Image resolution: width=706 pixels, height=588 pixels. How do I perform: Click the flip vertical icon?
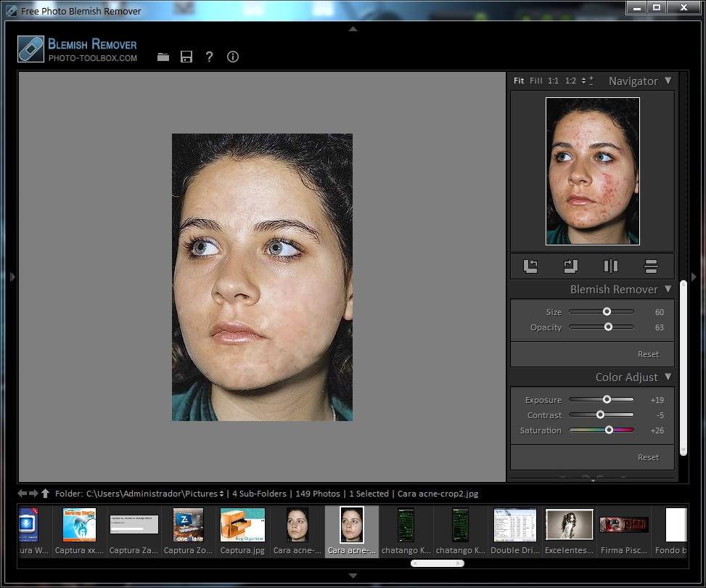point(651,266)
